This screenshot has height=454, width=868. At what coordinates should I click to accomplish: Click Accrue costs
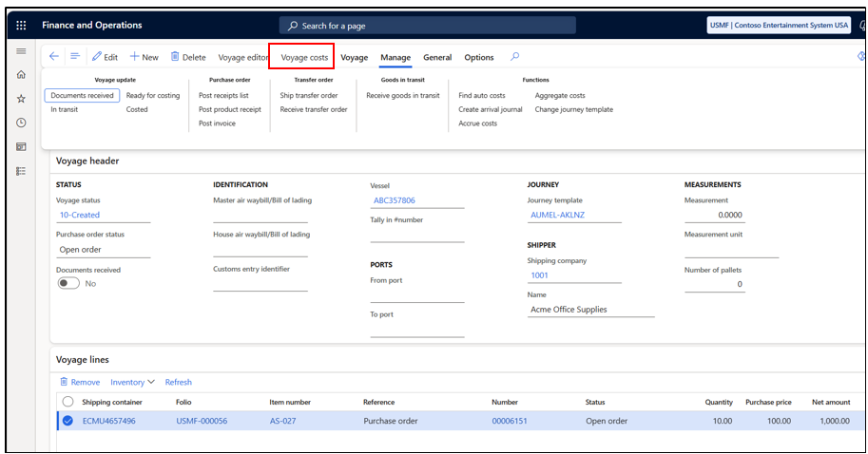[477, 123]
